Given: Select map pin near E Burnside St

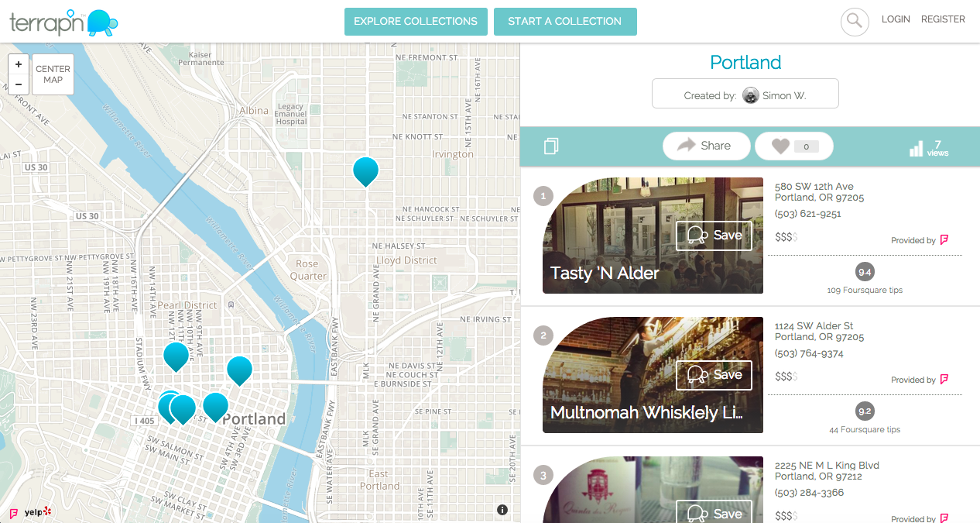Looking at the screenshot, I should tap(239, 370).
